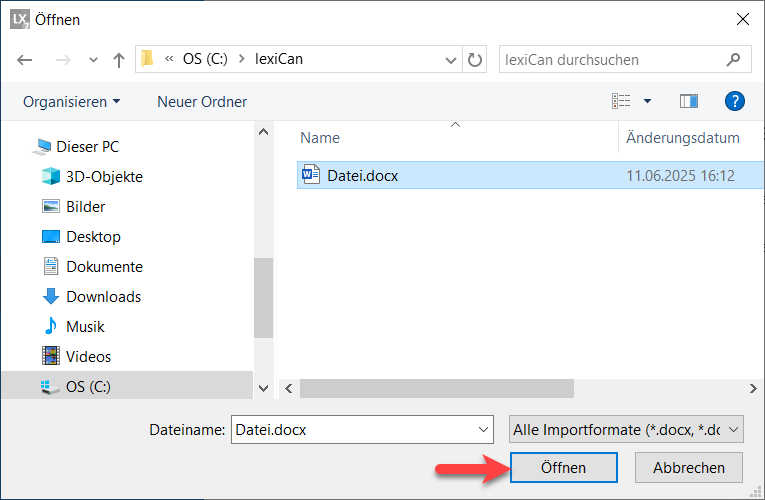Refresh the lexiCan folder view
Screen dimensions: 765x500
pyautogui.click(x=476, y=59)
